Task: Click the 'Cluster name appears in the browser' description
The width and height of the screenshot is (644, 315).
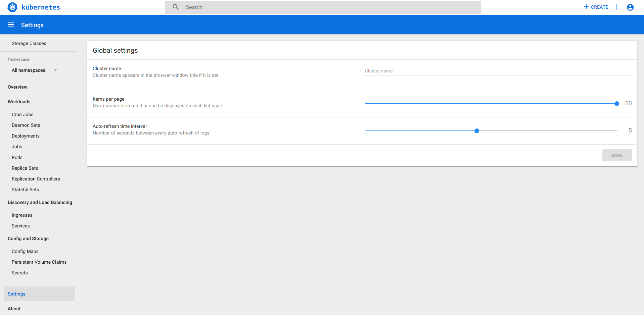Action: (x=155, y=75)
